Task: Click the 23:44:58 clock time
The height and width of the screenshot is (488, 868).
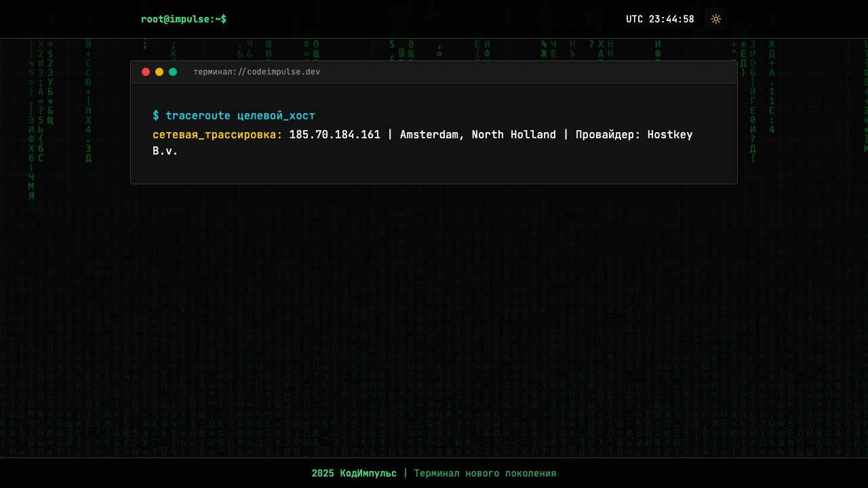Action: tap(671, 19)
